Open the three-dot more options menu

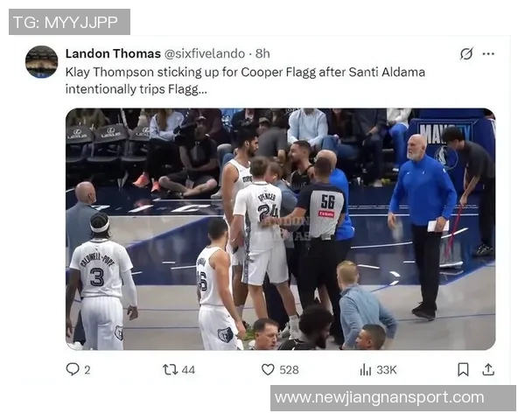[488, 53]
